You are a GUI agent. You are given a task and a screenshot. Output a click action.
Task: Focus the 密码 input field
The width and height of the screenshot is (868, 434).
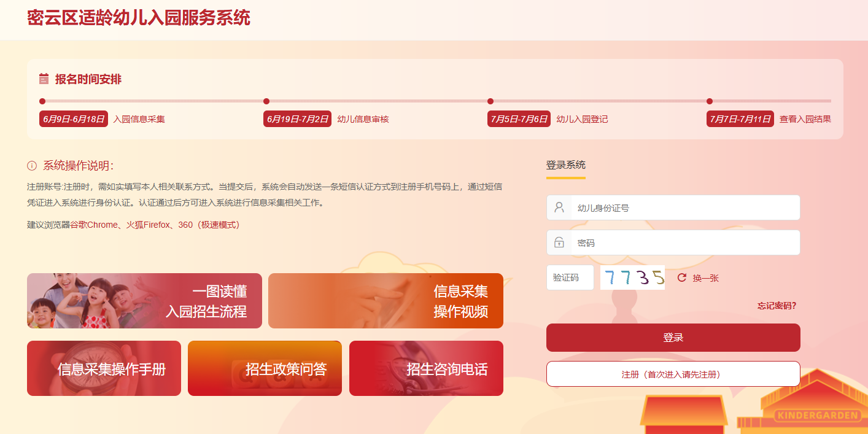click(685, 242)
